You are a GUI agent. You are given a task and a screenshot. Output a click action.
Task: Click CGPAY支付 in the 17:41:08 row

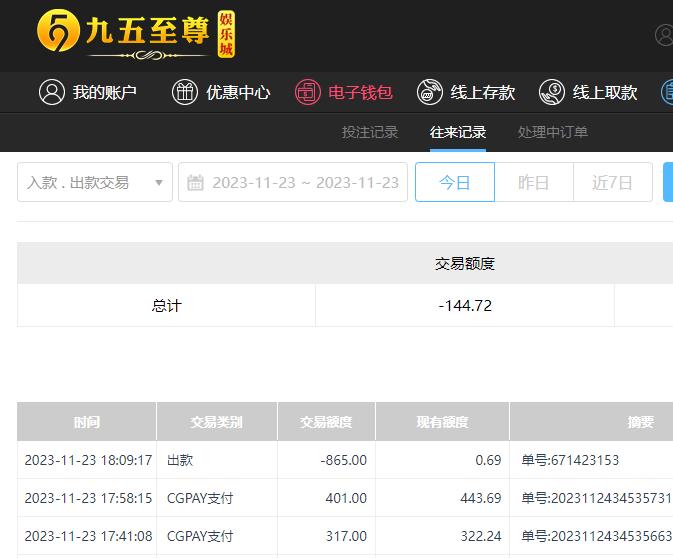[x=200, y=536]
